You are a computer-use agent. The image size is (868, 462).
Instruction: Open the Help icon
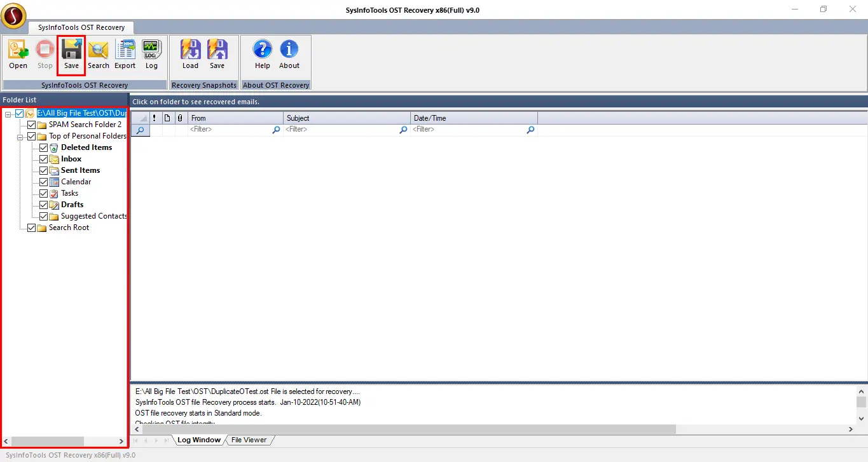[262, 54]
